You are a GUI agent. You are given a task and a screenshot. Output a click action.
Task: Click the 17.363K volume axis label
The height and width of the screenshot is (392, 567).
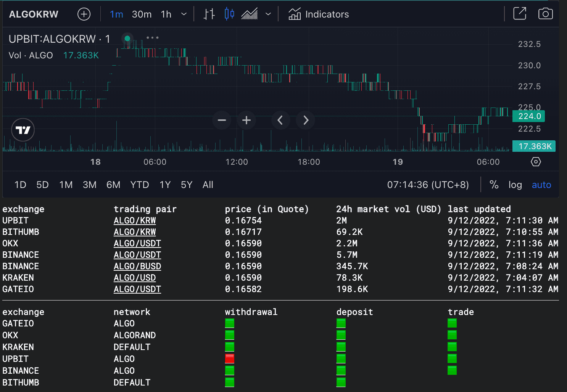click(534, 146)
